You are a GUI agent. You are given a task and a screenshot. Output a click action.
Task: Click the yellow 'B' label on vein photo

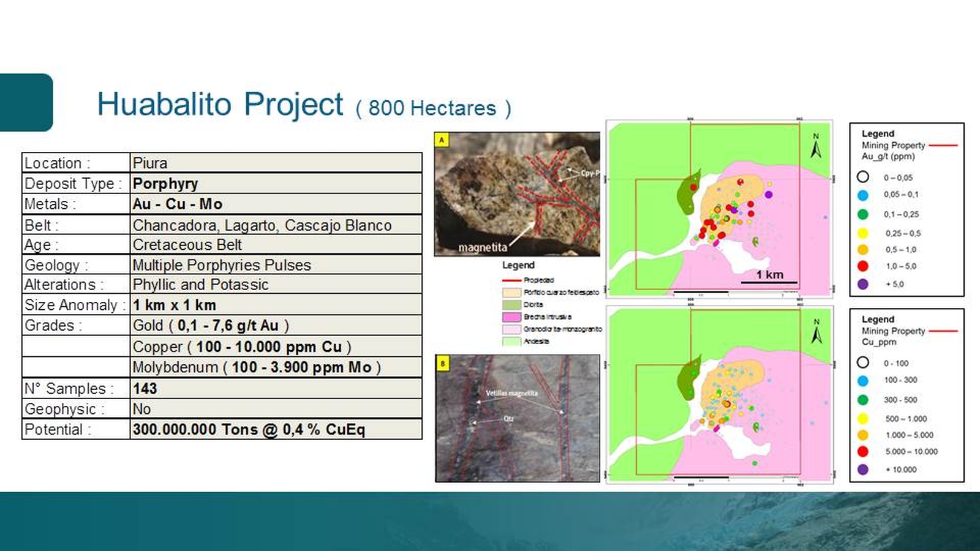[x=442, y=364]
